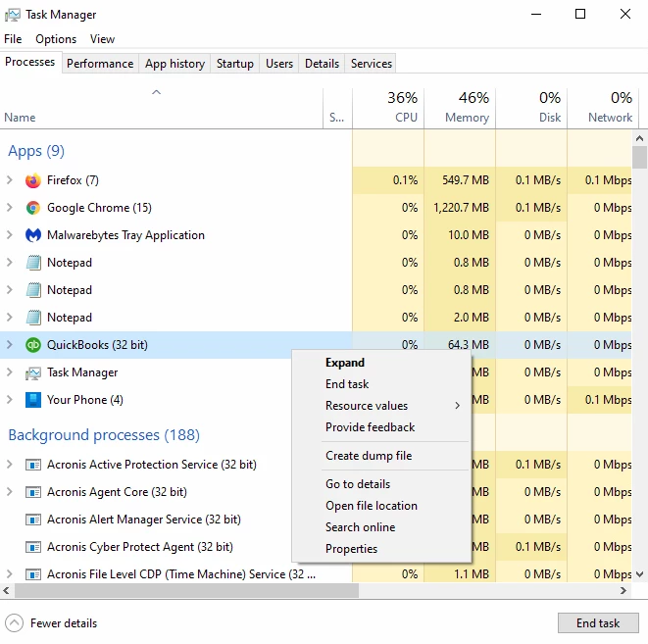Click the Status column header

click(337, 108)
